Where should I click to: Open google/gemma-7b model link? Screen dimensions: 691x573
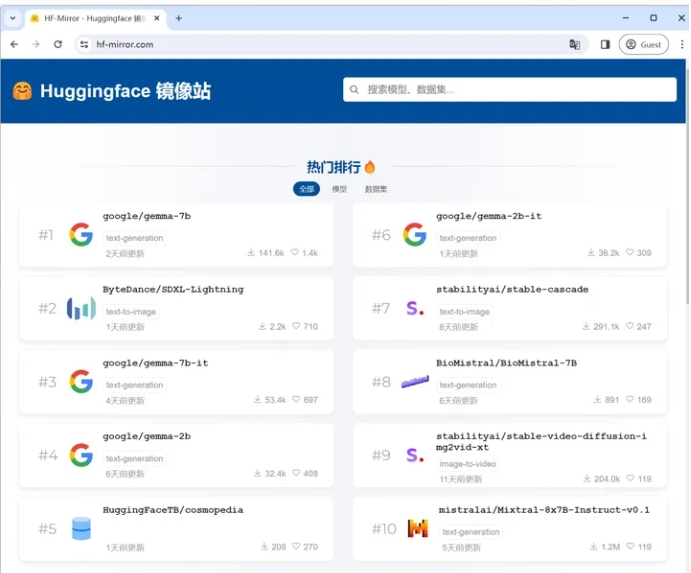pyautogui.click(x=147, y=216)
